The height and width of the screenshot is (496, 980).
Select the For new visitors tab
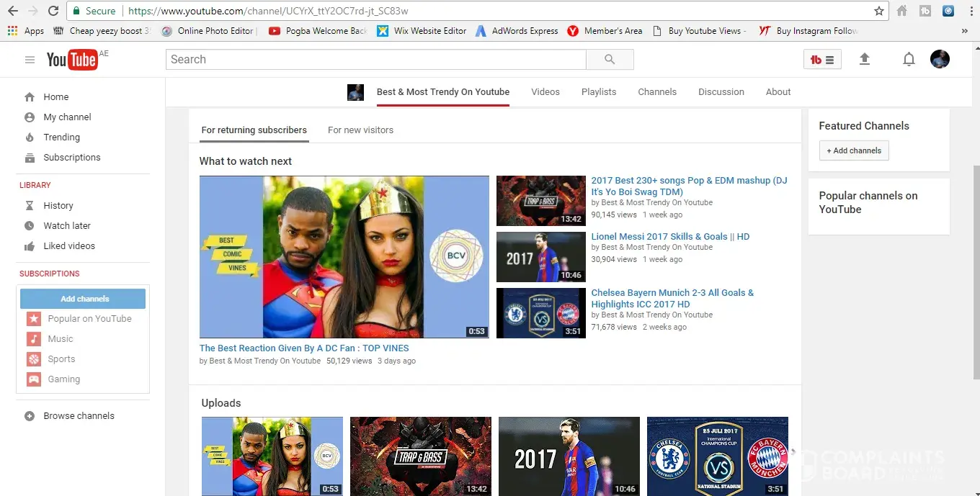tap(360, 130)
